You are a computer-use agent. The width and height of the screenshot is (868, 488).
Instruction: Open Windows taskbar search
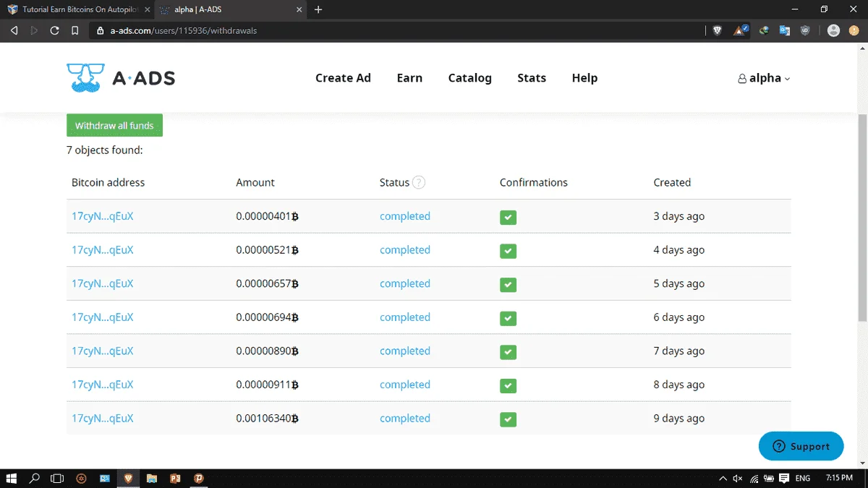(34, 478)
